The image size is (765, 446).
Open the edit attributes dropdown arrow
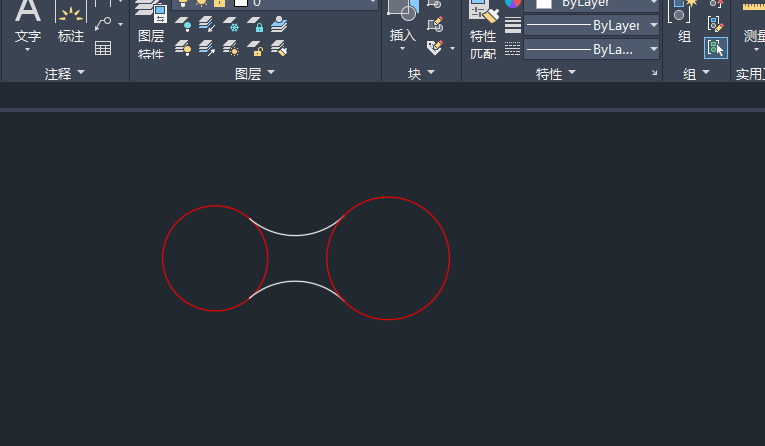tap(452, 48)
